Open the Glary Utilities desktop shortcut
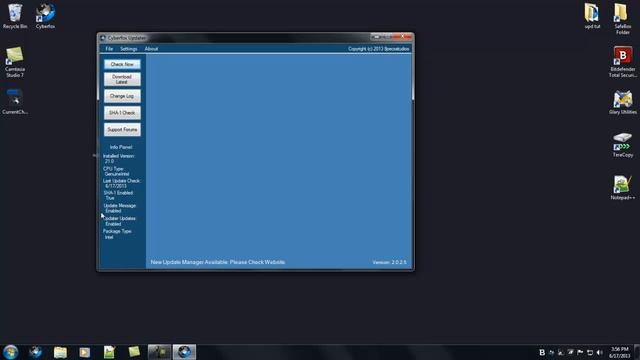 point(622,102)
